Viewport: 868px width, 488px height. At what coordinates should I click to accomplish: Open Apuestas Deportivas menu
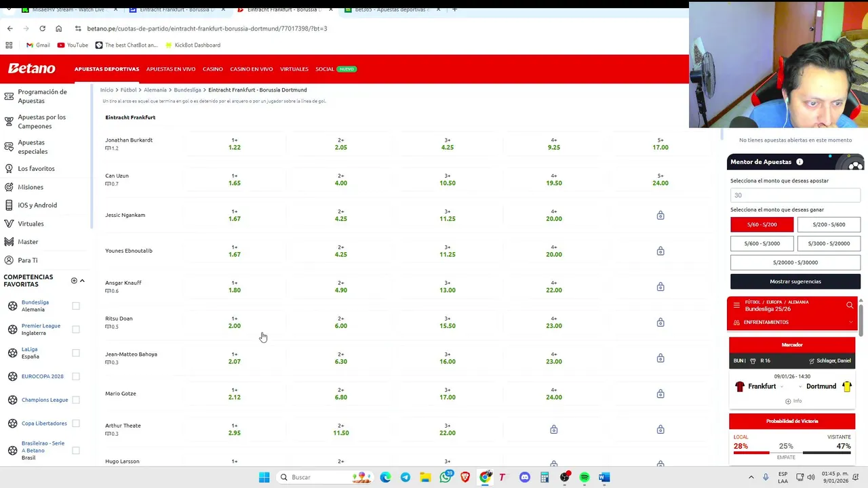[x=106, y=69]
